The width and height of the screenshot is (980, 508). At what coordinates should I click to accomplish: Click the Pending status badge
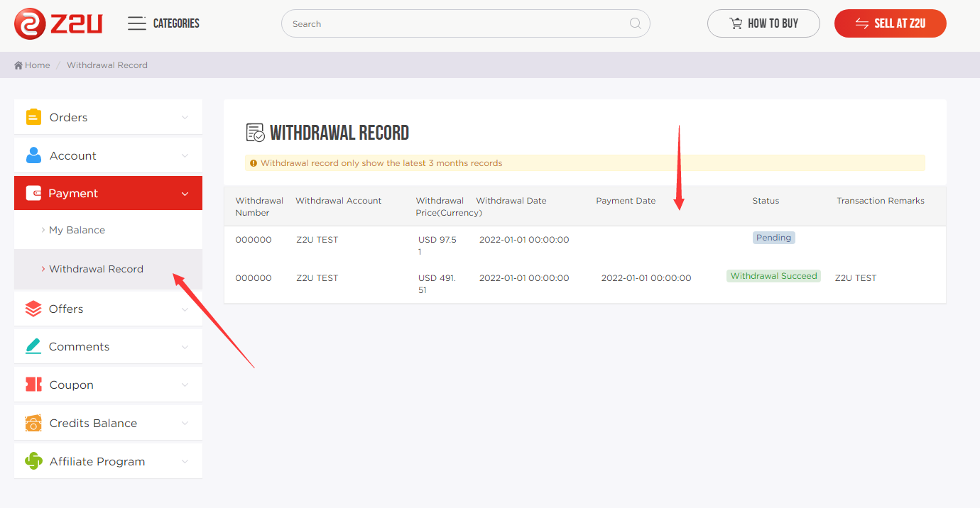click(774, 238)
